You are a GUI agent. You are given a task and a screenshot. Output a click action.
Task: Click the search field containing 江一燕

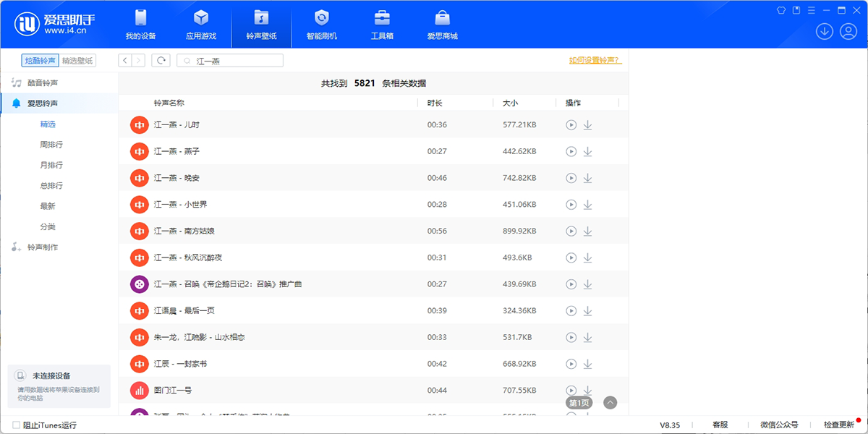[230, 60]
